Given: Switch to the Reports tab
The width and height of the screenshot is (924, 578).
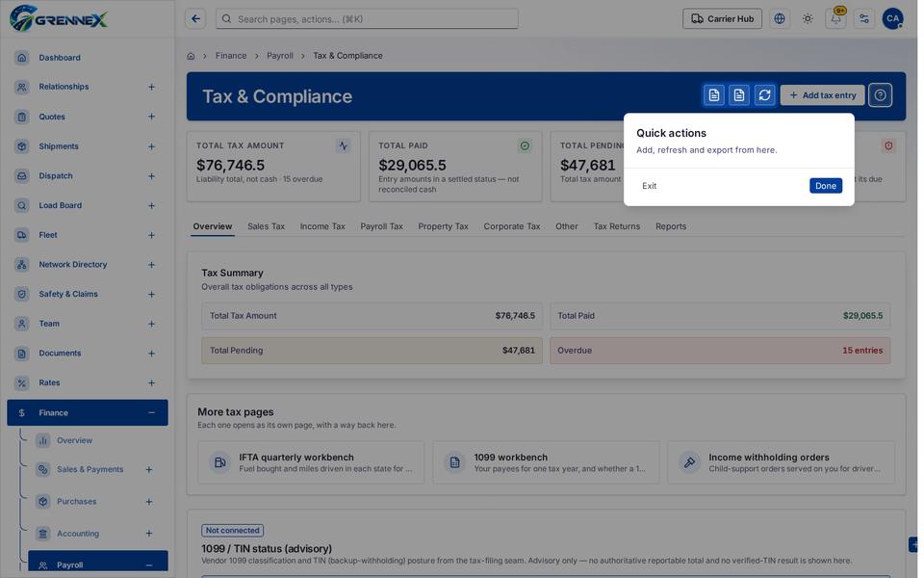Looking at the screenshot, I should [671, 226].
